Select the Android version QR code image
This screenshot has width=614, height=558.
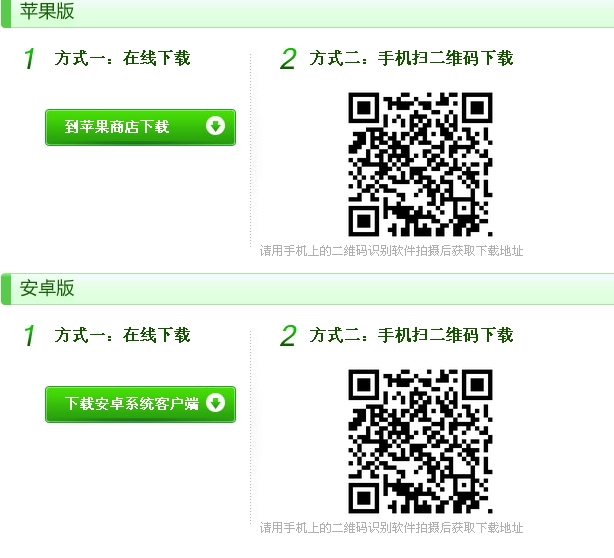[420, 441]
